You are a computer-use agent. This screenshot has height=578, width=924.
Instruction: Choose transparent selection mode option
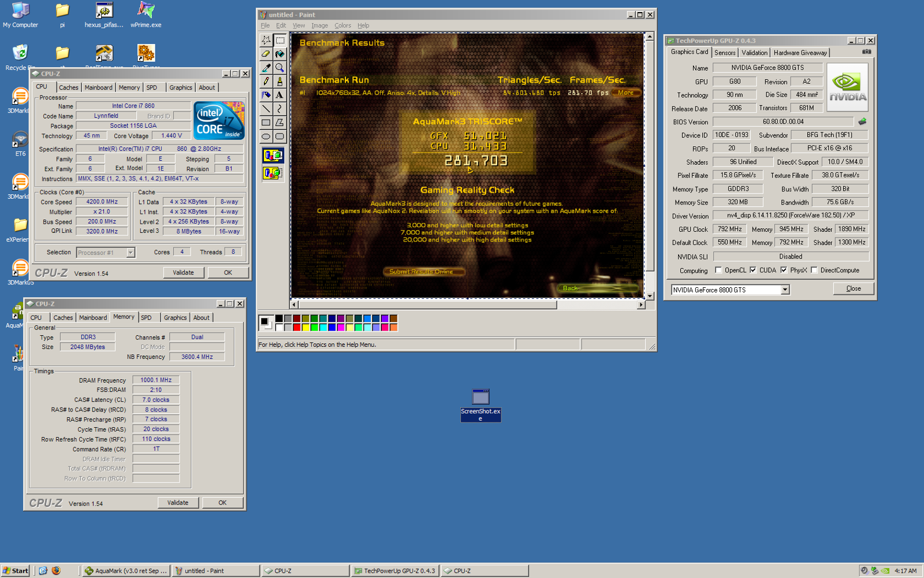point(273,173)
